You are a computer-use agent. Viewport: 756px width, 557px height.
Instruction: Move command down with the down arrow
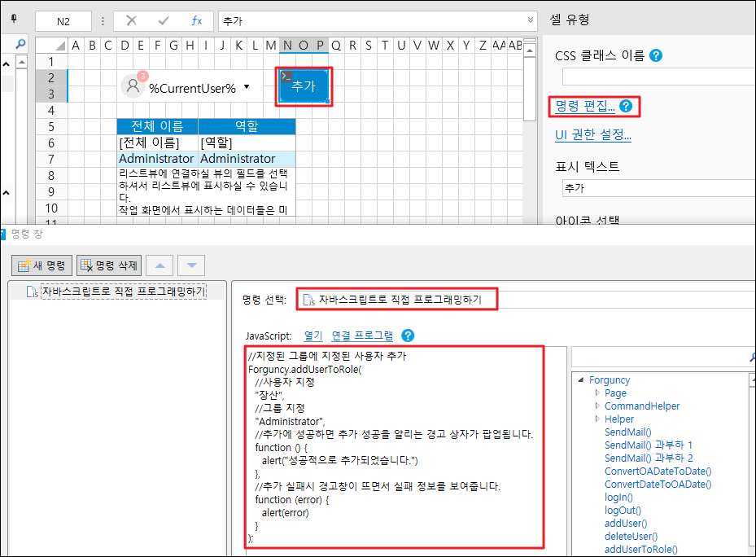point(190,265)
